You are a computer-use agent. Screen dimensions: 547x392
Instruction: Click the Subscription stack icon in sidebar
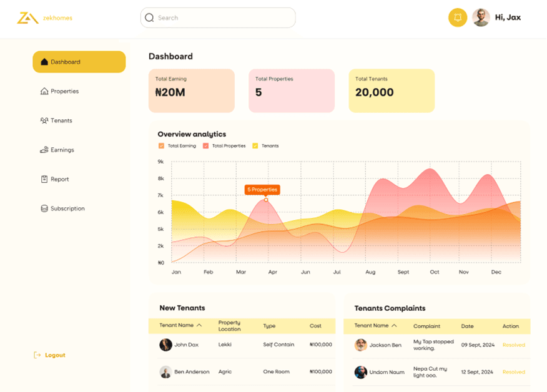coord(44,208)
